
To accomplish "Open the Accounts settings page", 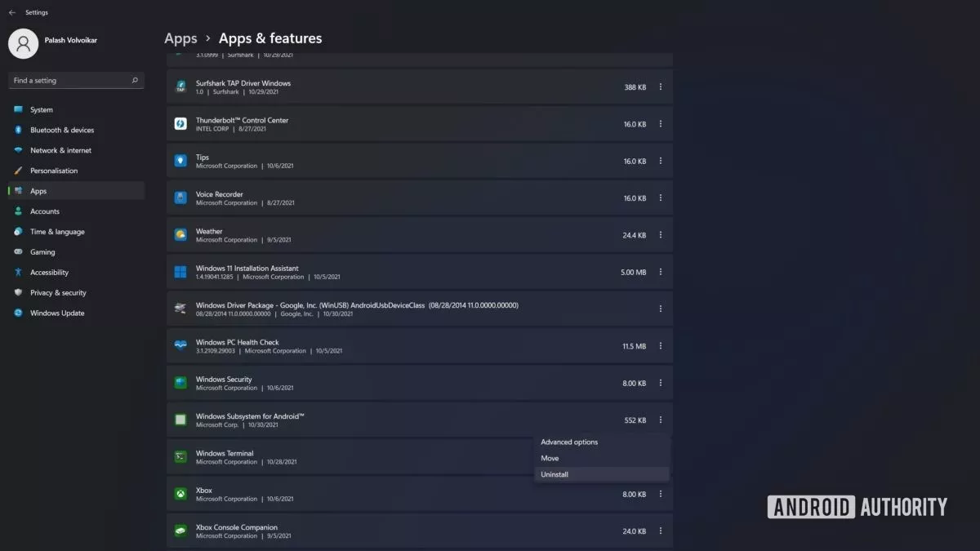I will point(76,211).
